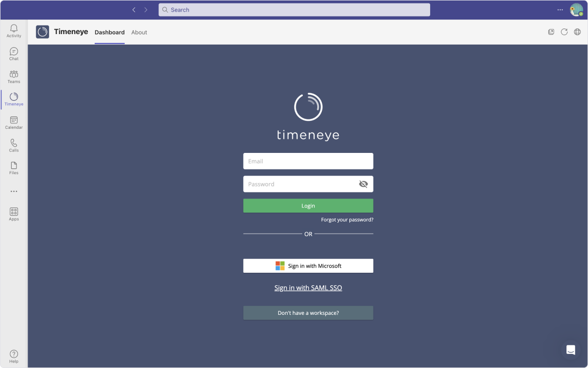Image resolution: width=588 pixels, height=368 pixels.
Task: Open the Calls section
Action: [14, 145]
